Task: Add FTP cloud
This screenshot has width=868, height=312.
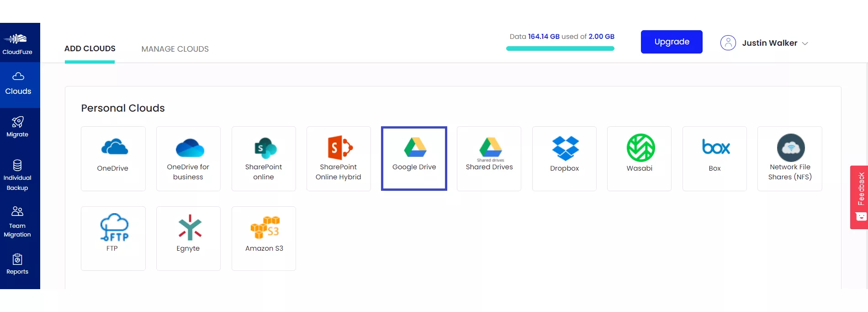Action: click(113, 238)
